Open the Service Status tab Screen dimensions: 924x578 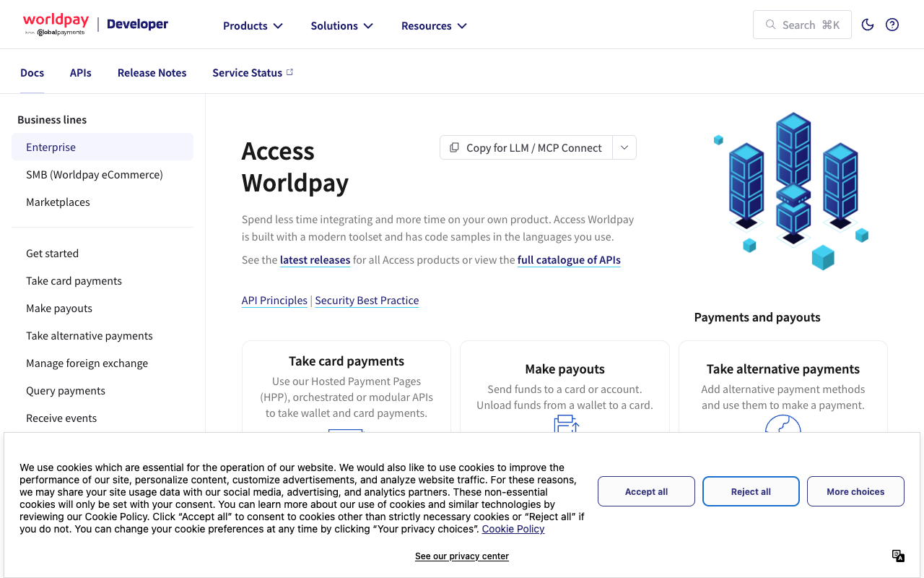click(253, 72)
